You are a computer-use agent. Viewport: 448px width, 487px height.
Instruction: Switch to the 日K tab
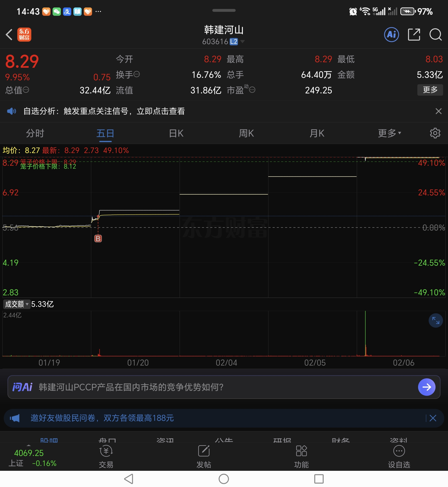tap(176, 133)
